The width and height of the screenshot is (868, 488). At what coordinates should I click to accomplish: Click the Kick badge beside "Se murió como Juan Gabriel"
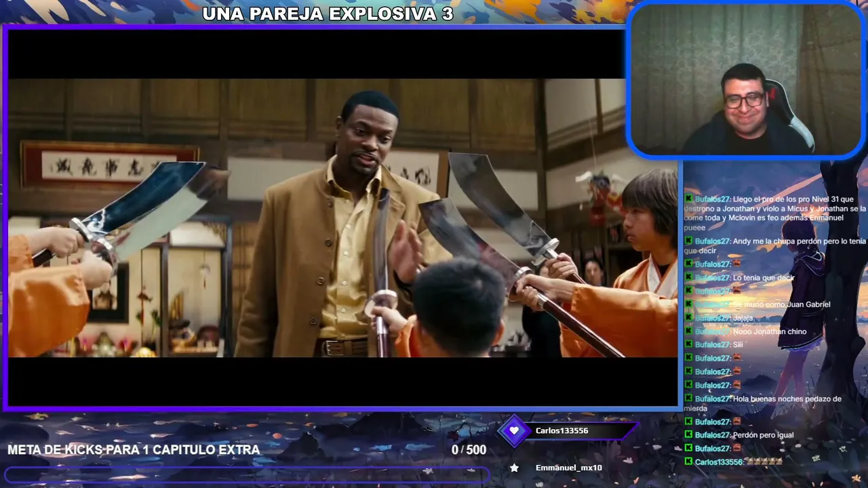click(x=689, y=304)
